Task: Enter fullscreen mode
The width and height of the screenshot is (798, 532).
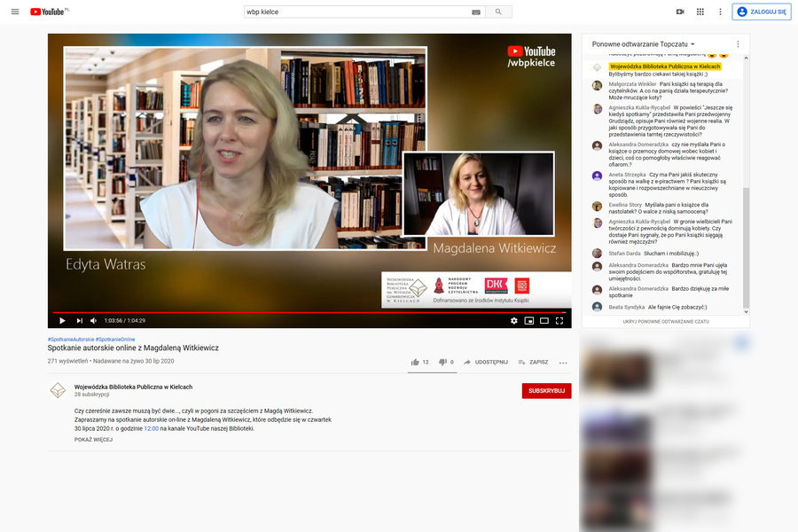Action: click(x=559, y=321)
